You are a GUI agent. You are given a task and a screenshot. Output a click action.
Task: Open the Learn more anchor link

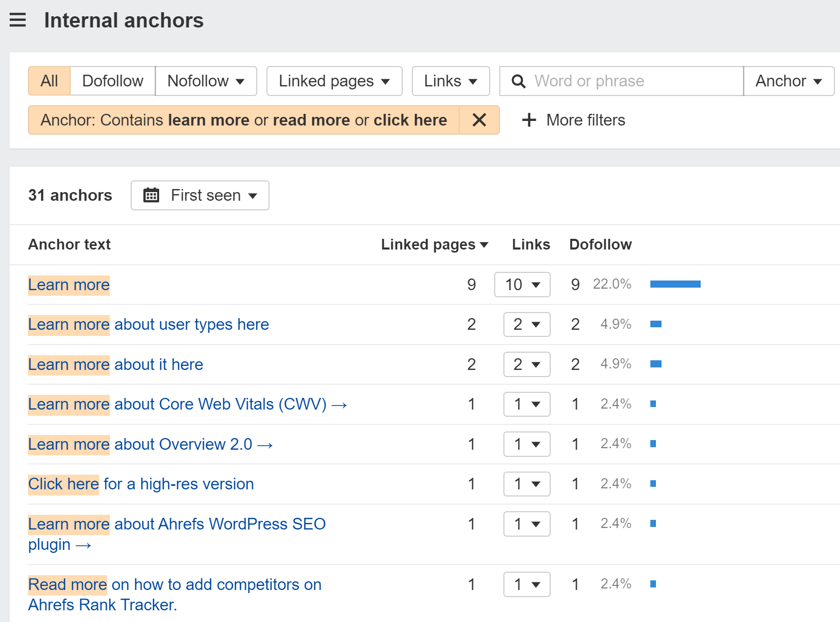coord(69,285)
